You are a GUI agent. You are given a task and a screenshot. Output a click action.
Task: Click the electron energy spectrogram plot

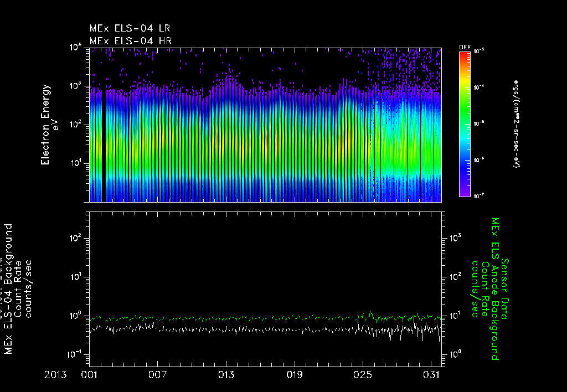click(265, 125)
